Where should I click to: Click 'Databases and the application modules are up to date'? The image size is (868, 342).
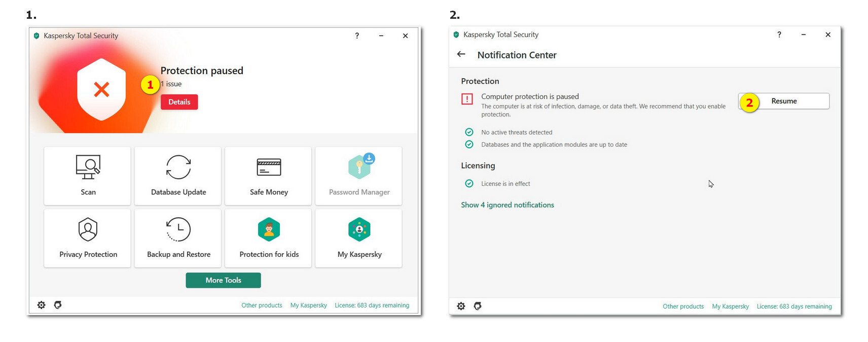[554, 145]
